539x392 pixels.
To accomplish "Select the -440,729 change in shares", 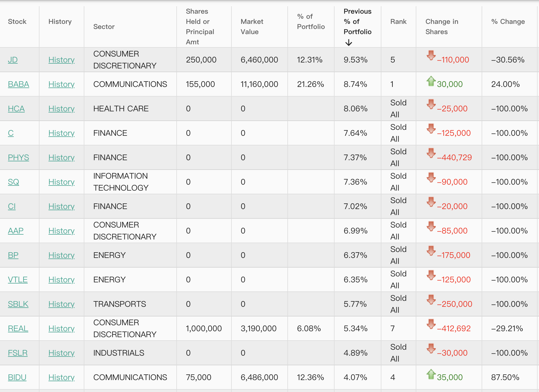I will (x=454, y=157).
